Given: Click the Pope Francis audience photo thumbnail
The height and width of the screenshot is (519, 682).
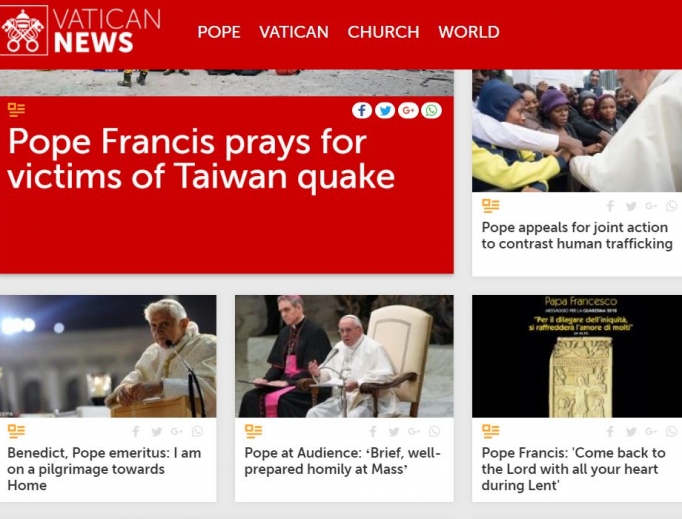Looking at the screenshot, I should [x=344, y=356].
